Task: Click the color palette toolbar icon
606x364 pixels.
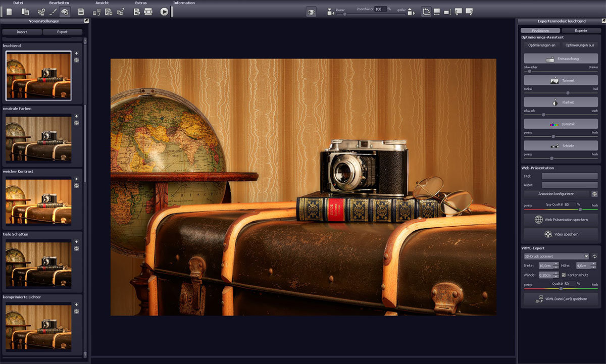Action: pyautogui.click(x=65, y=12)
